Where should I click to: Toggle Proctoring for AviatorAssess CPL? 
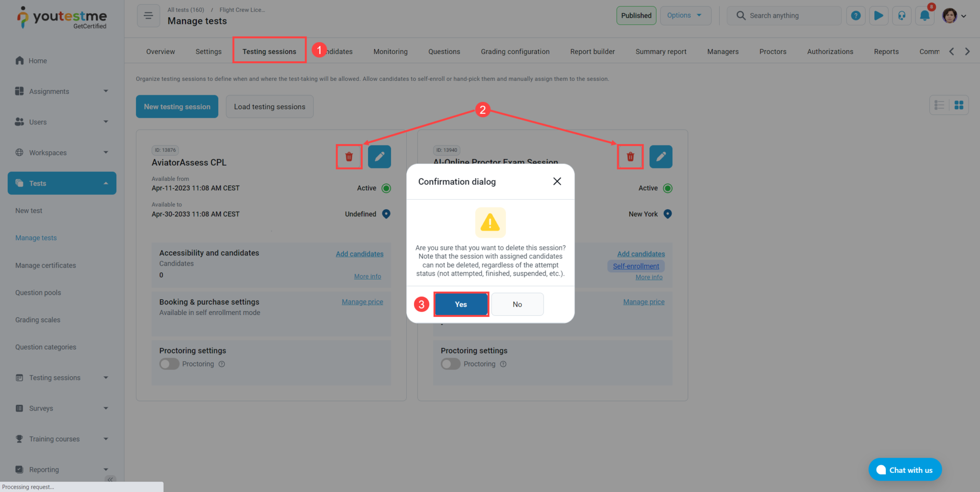[x=169, y=364]
